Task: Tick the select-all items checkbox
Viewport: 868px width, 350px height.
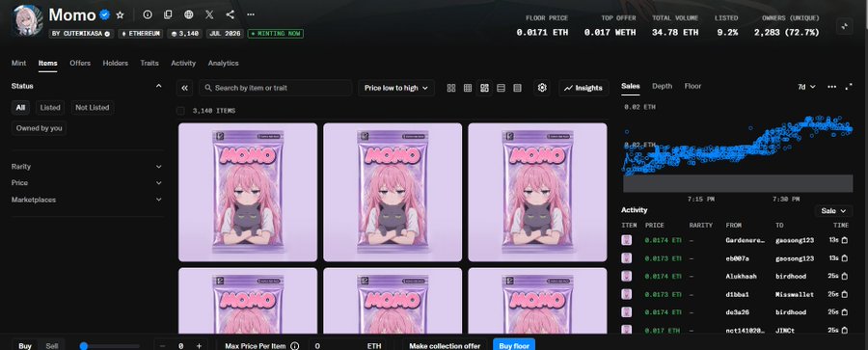Action: tap(180, 111)
